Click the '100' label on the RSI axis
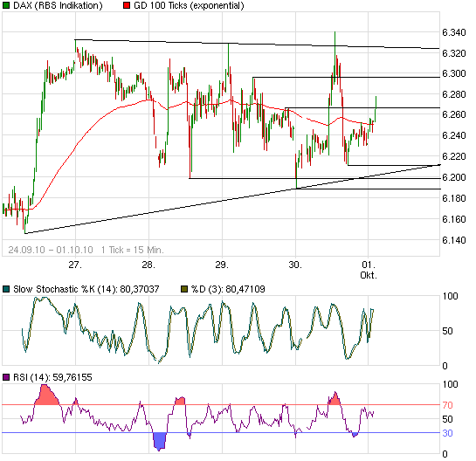 [450, 384]
